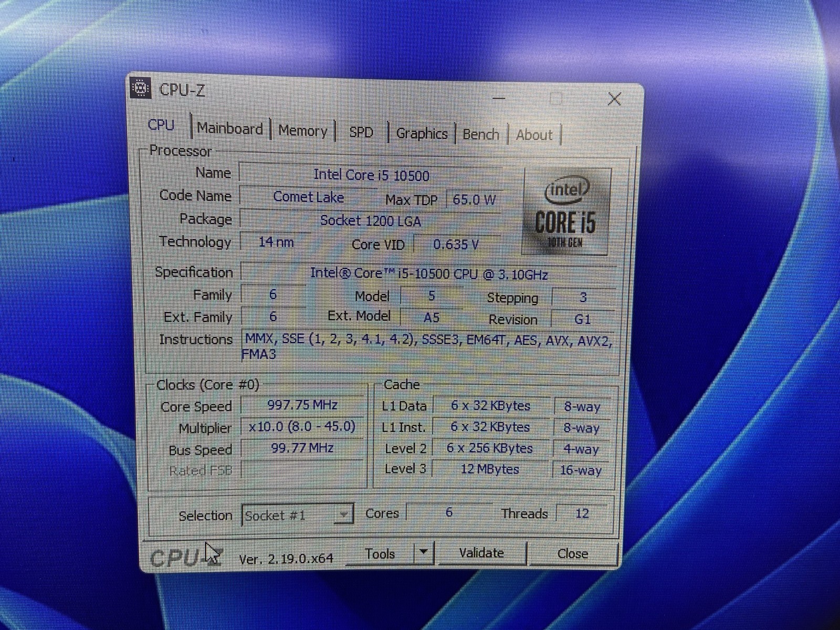Click the Package value Socket 1200 LGA
Screen dimensions: 840x630
tap(371, 221)
